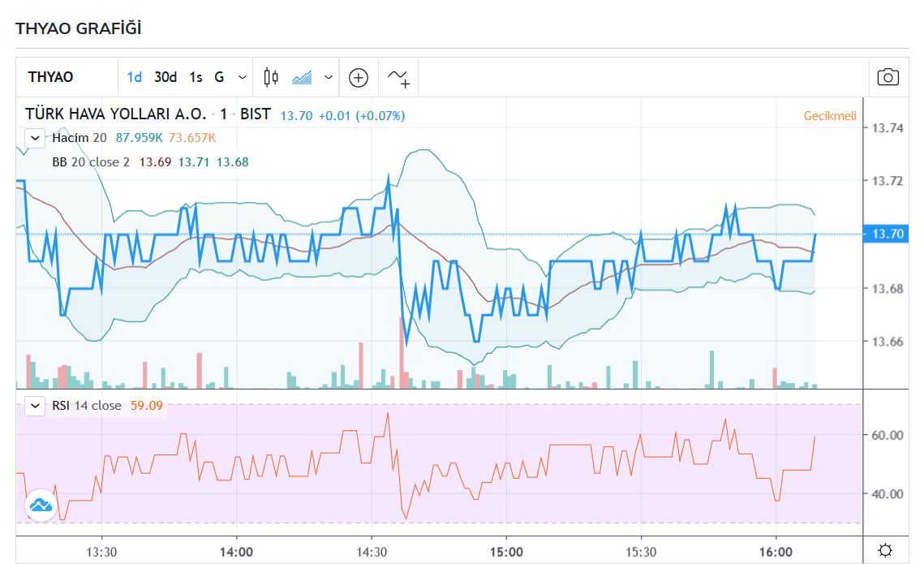This screenshot has height=564, width=924.
Task: Open the interval dropdown chevron
Action: pos(243,77)
